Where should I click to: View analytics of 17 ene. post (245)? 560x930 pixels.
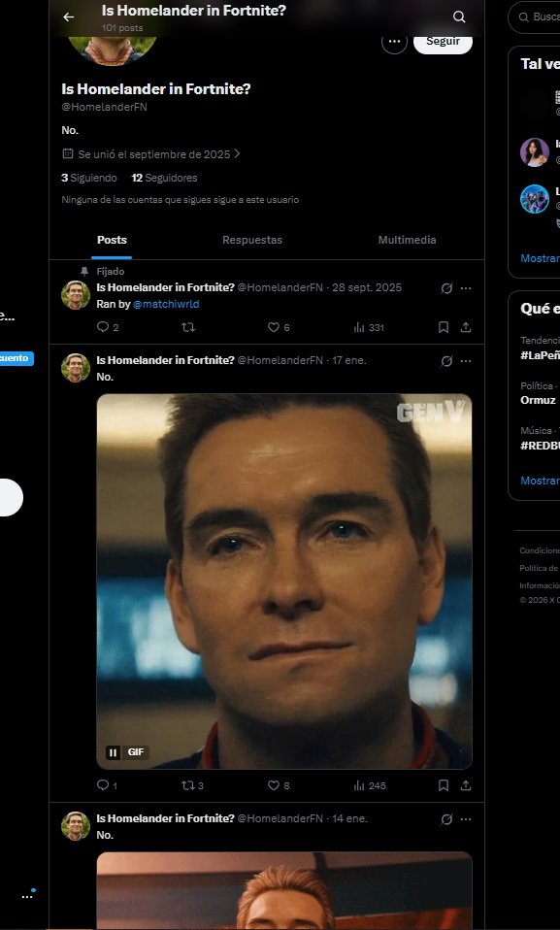(x=369, y=786)
